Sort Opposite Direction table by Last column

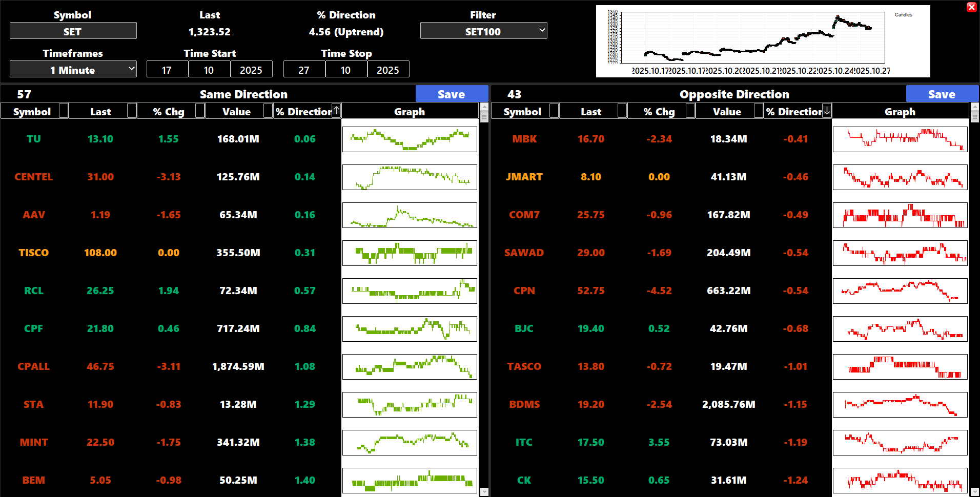pos(590,112)
